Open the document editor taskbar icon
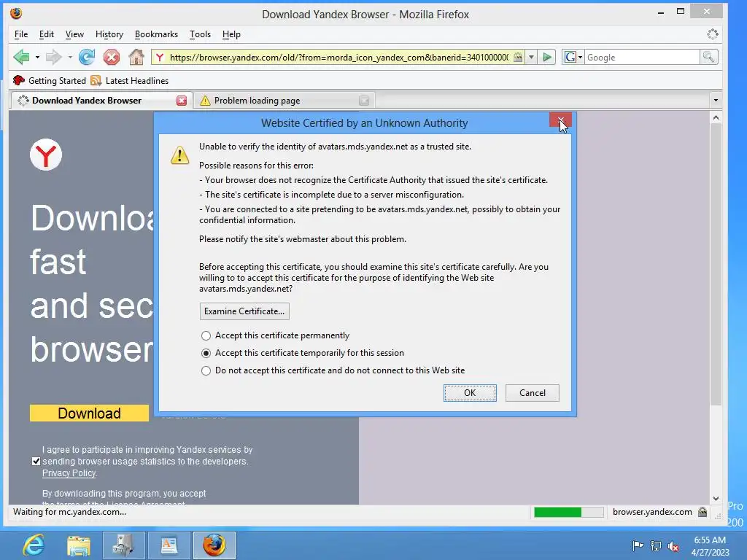This screenshot has width=747, height=560. pos(169,545)
